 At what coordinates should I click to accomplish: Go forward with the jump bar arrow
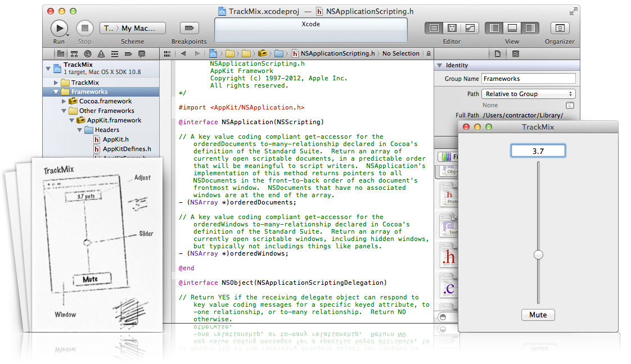click(197, 54)
